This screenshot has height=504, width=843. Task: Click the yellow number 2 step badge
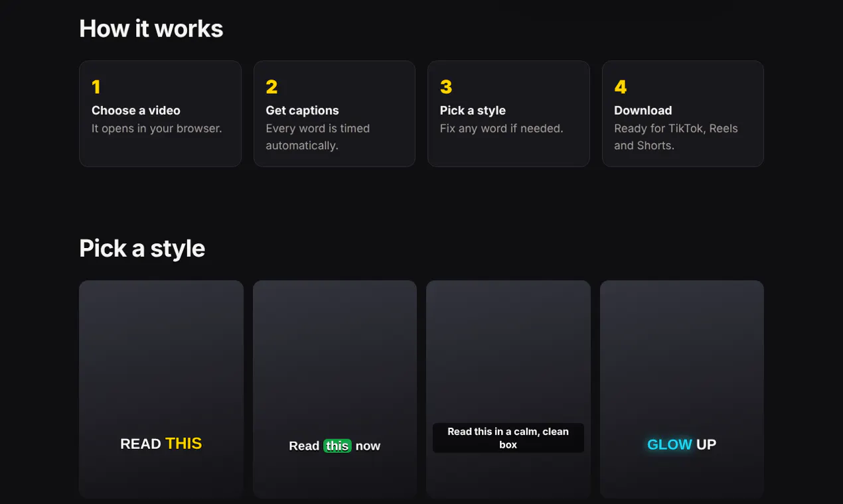pyautogui.click(x=271, y=87)
